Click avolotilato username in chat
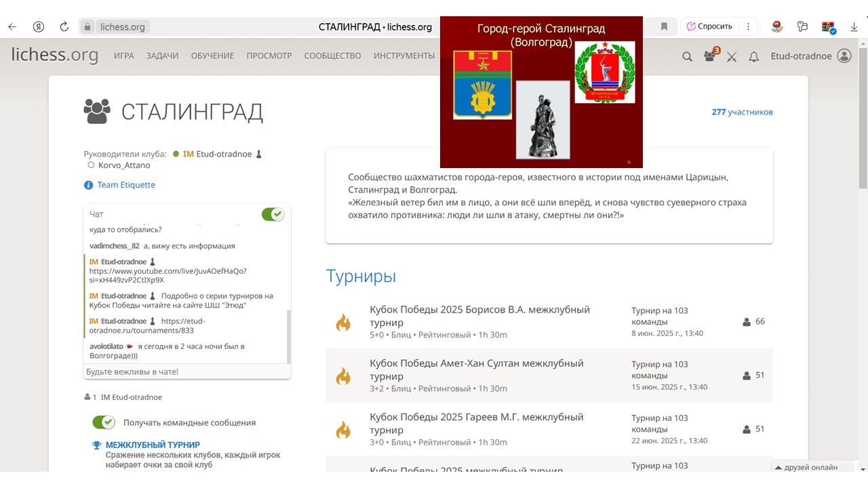 coord(106,346)
